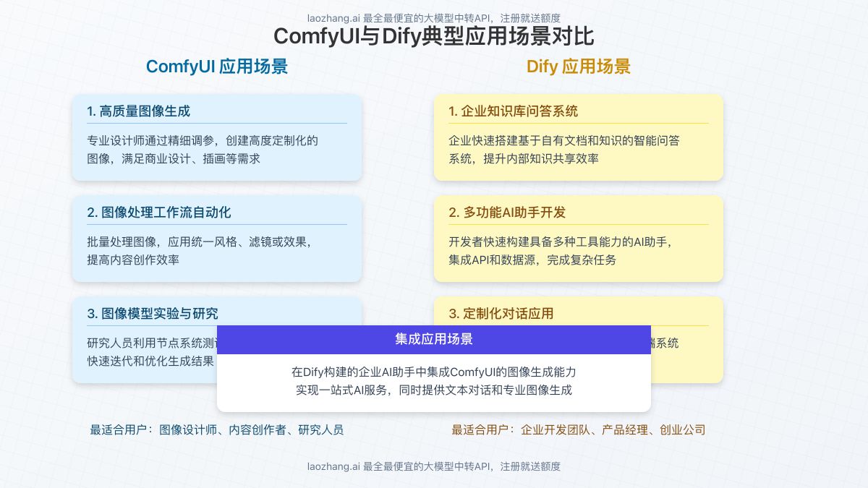Click card title "2. 图像处理工作流自动化"

tap(159, 213)
